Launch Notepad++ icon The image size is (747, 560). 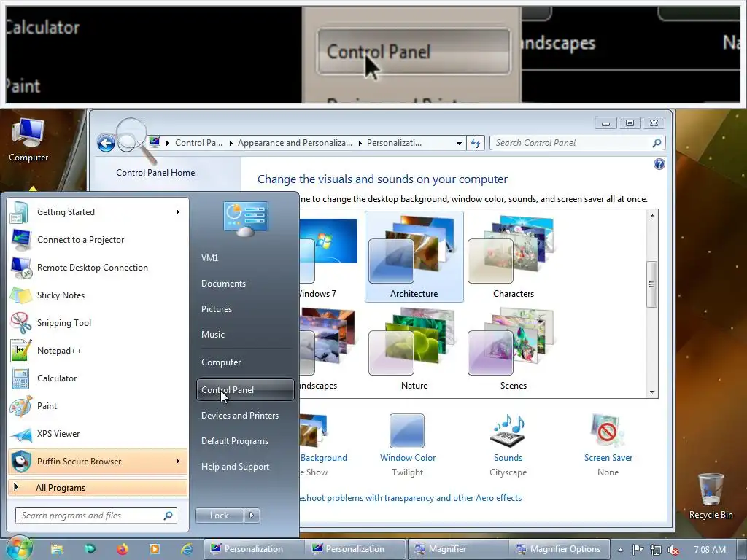click(x=21, y=351)
